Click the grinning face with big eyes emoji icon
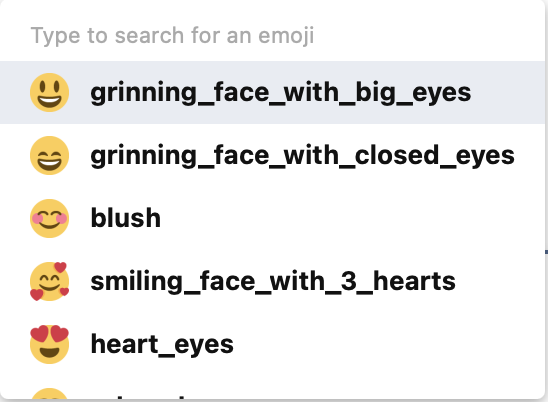Image resolution: width=548 pixels, height=402 pixels. tap(49, 93)
